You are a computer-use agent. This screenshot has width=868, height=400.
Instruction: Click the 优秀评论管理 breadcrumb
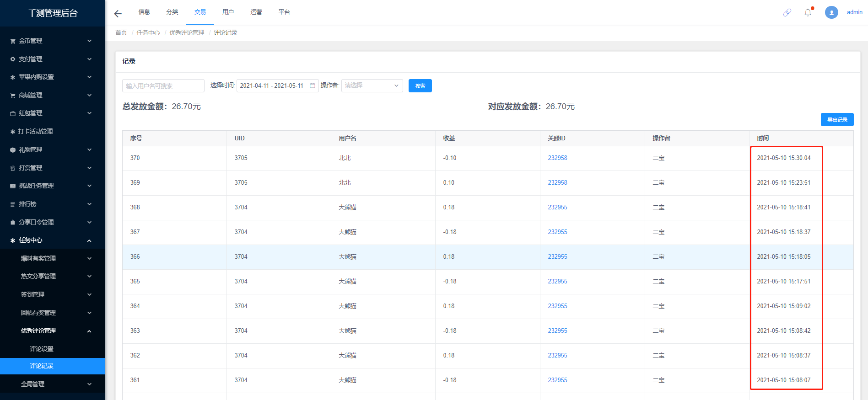click(x=187, y=32)
